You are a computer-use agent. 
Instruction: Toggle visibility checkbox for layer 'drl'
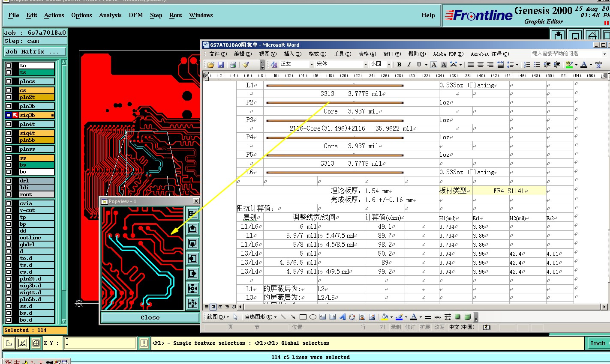click(9, 181)
